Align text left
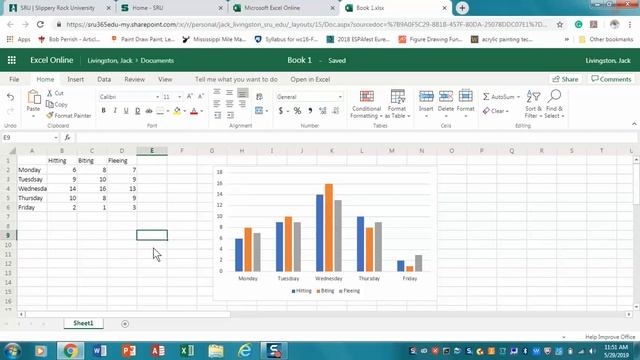 [x=217, y=104]
